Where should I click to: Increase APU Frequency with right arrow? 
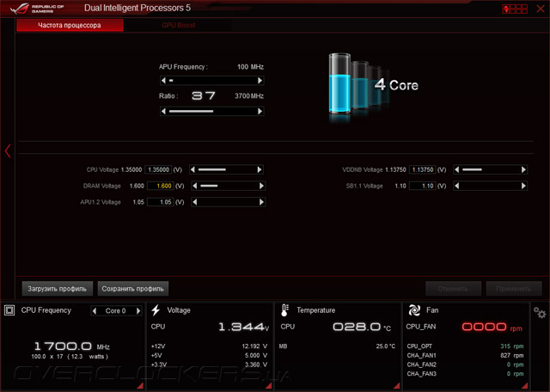260,80
